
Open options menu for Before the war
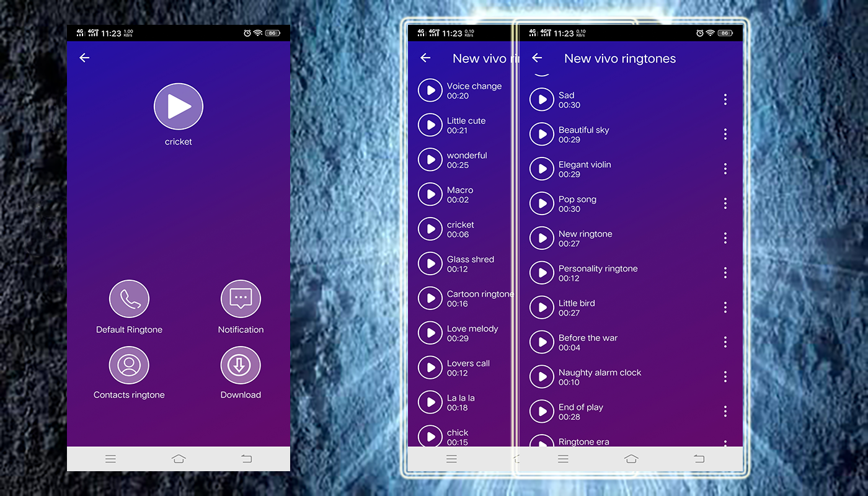(x=725, y=342)
